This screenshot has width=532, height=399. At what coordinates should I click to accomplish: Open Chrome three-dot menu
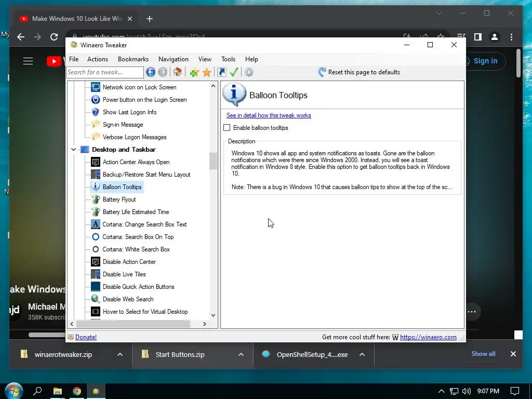click(x=511, y=37)
